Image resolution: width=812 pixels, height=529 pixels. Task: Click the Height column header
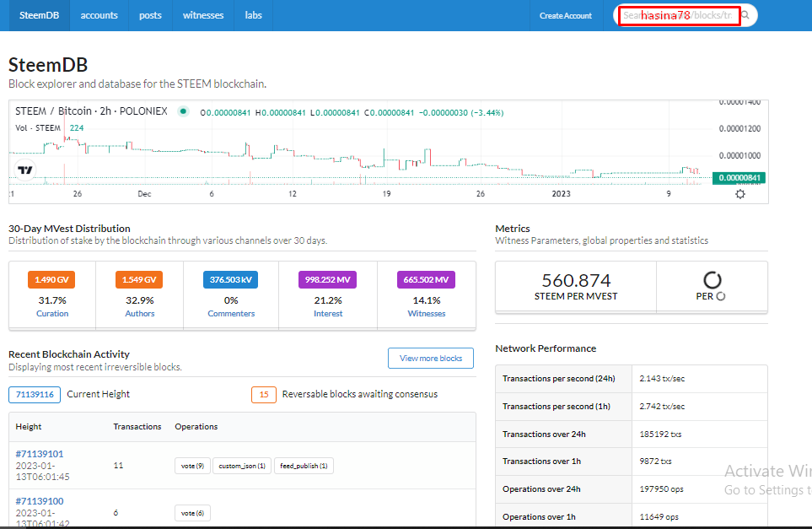point(29,426)
